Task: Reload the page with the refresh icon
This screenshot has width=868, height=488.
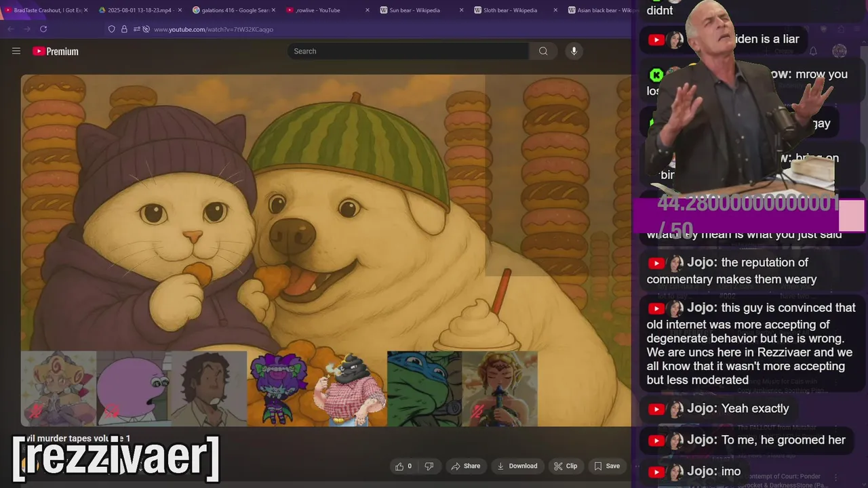Action: [x=43, y=29]
